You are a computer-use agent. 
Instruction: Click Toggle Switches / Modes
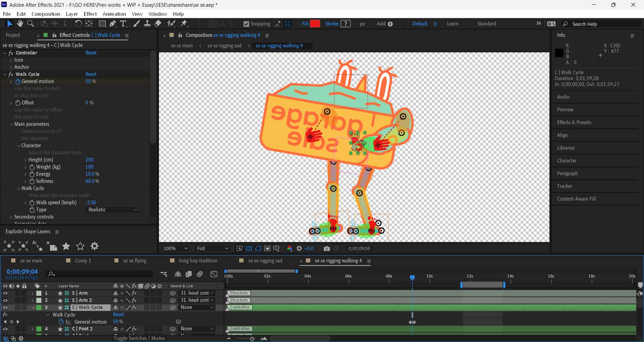[139, 338]
